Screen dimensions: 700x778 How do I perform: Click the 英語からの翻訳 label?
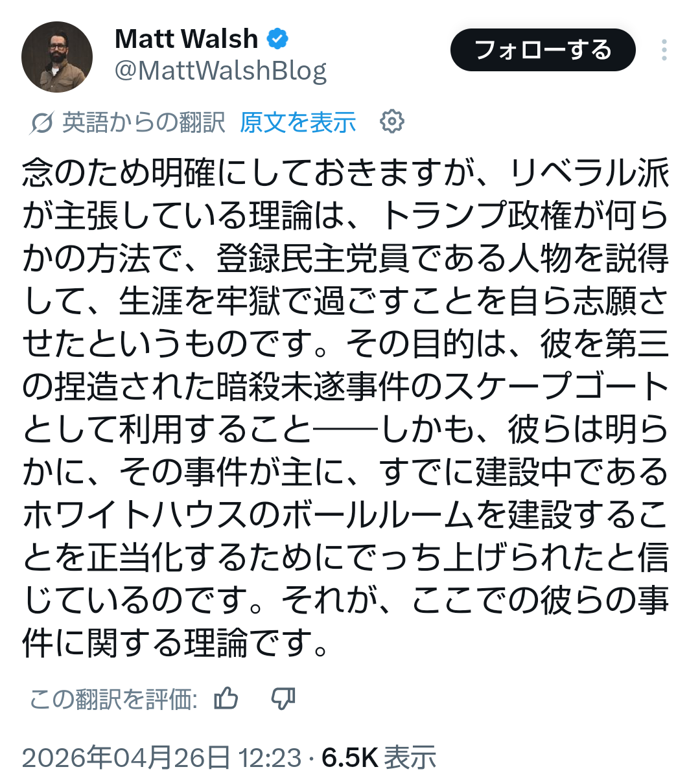(x=144, y=122)
